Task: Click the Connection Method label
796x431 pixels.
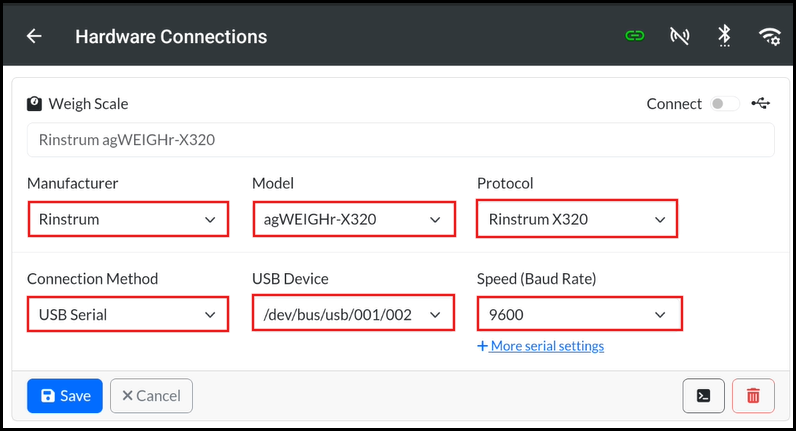Action: (92, 279)
